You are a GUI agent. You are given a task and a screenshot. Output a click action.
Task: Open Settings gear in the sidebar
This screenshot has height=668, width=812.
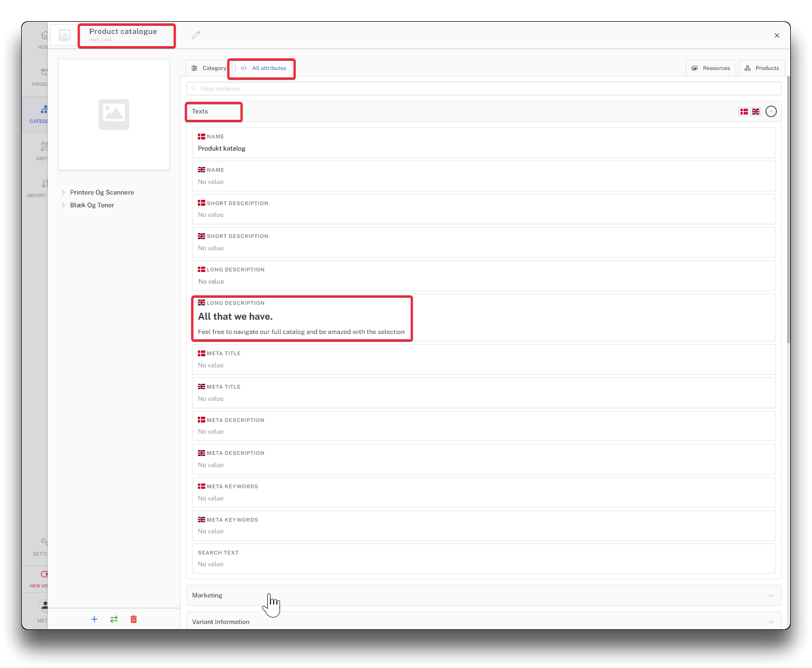click(43, 545)
